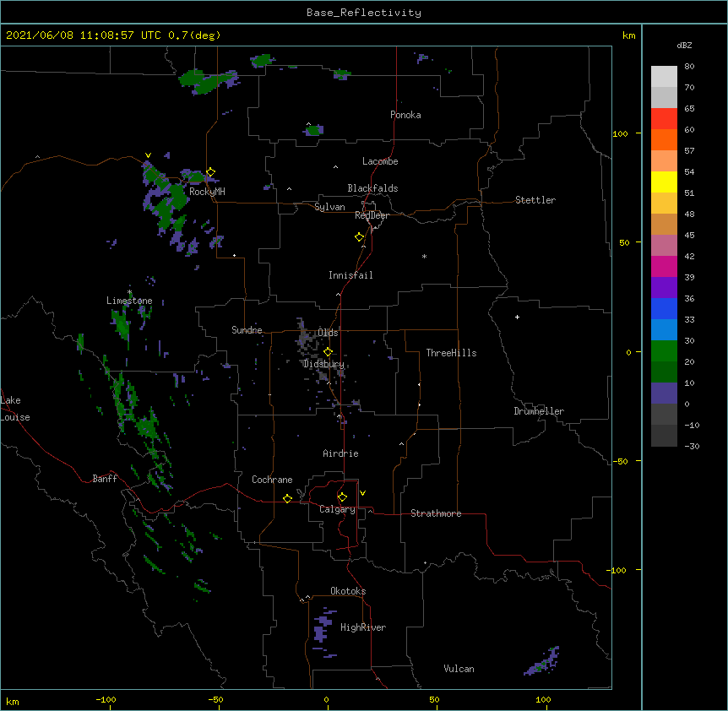Pick the yellow 54-51 dBZ legend swatch
Viewport: 728px width, 711px height.
point(664,182)
